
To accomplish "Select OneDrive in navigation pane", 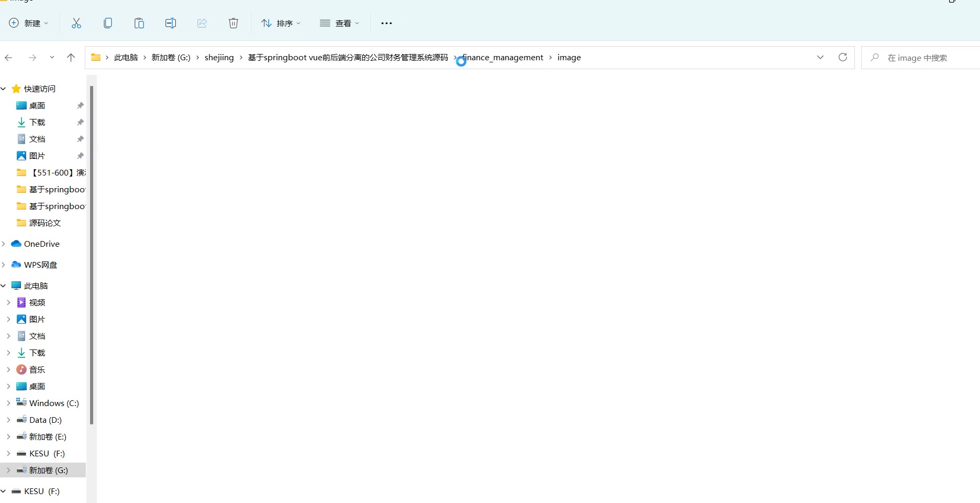I will tap(43, 244).
